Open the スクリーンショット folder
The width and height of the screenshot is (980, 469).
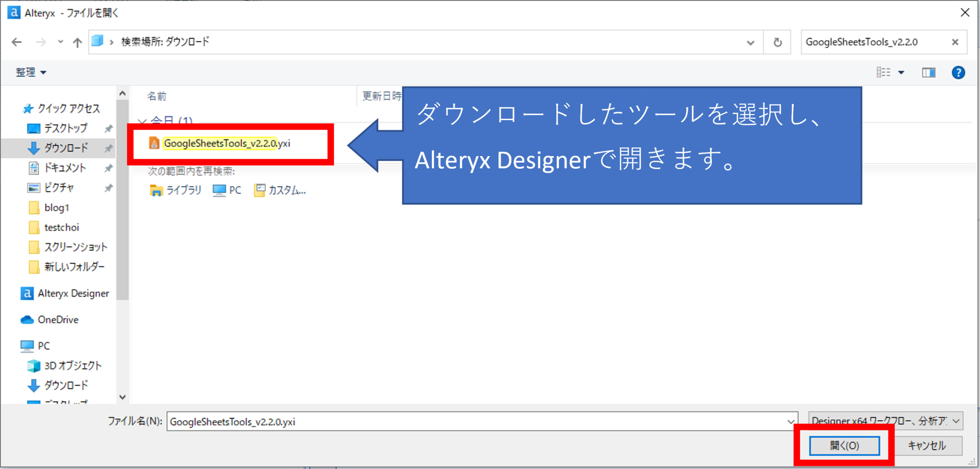[x=68, y=247]
